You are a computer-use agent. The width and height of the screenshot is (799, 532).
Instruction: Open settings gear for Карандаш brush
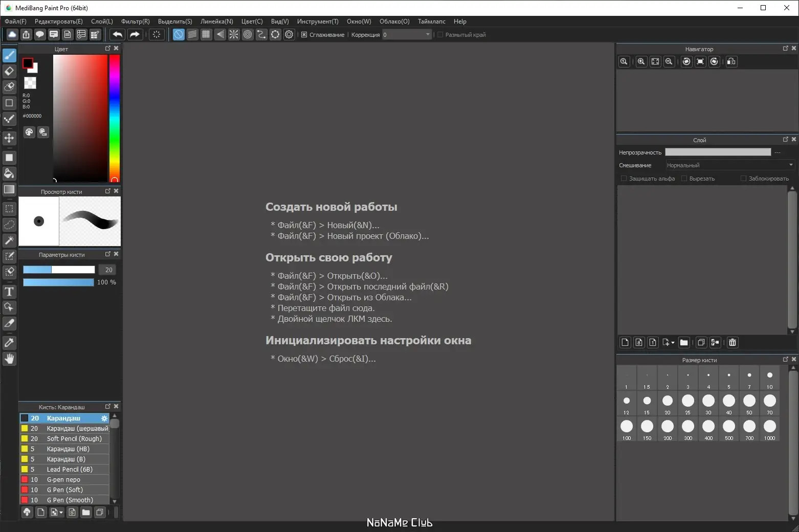coord(104,418)
